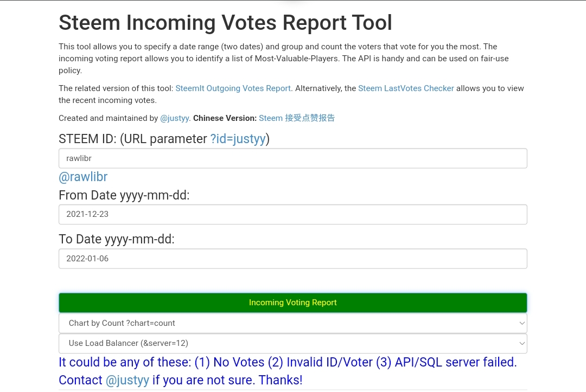Run the green Incoming Voting Report button

point(293,303)
